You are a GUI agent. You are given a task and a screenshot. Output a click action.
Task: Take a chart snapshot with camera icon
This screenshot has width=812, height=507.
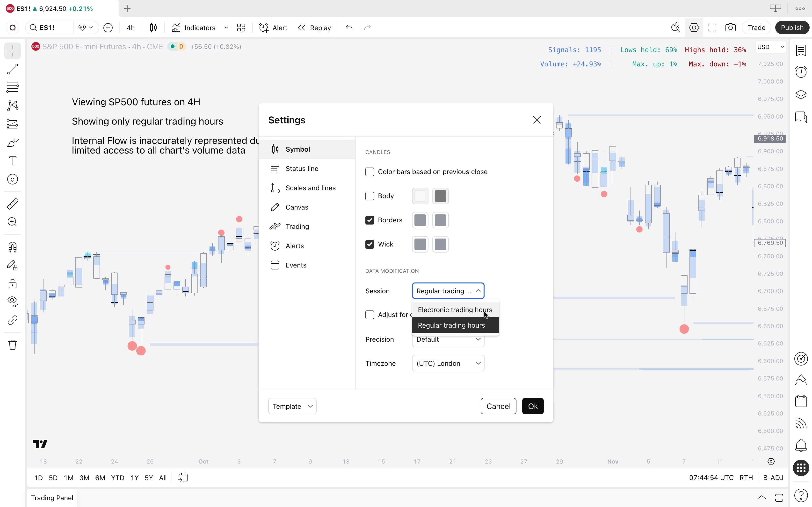click(x=731, y=28)
